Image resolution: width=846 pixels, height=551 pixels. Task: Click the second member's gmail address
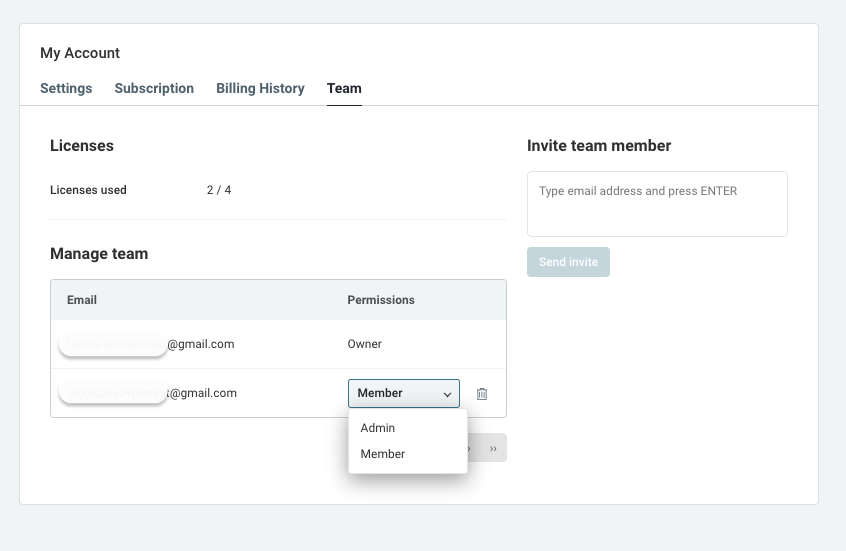(x=202, y=393)
